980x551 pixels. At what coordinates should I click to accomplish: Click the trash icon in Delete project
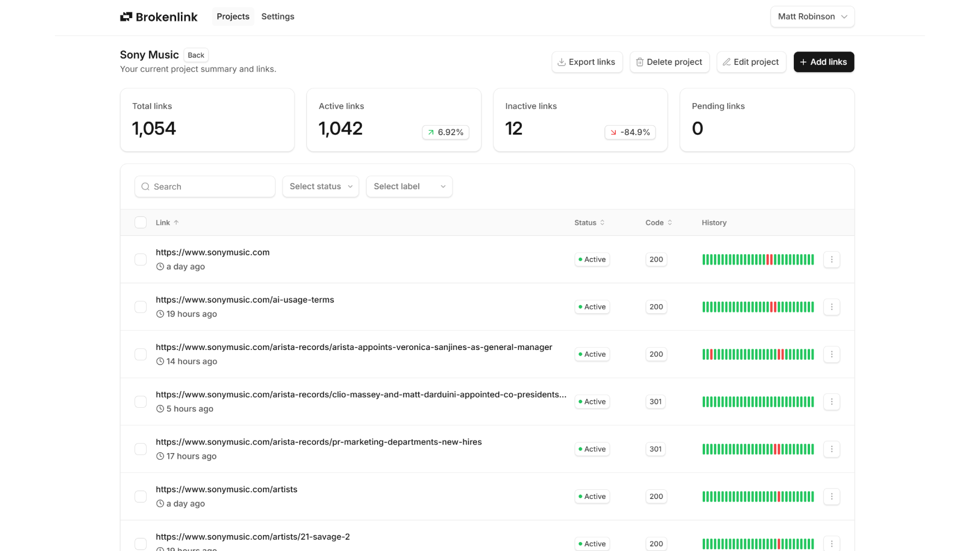point(640,62)
